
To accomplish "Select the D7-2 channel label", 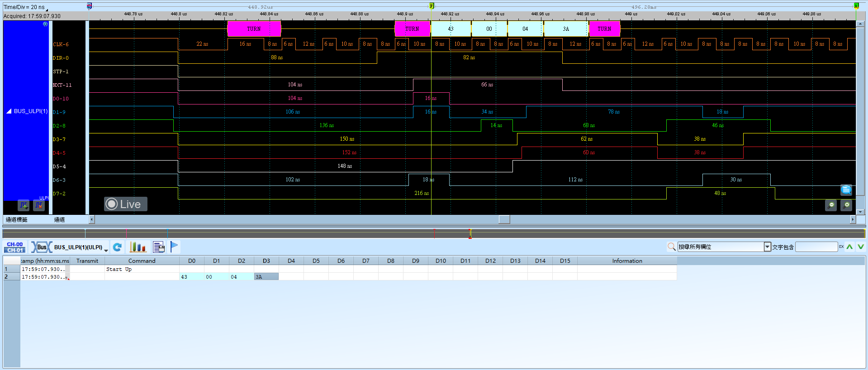I will (59, 194).
